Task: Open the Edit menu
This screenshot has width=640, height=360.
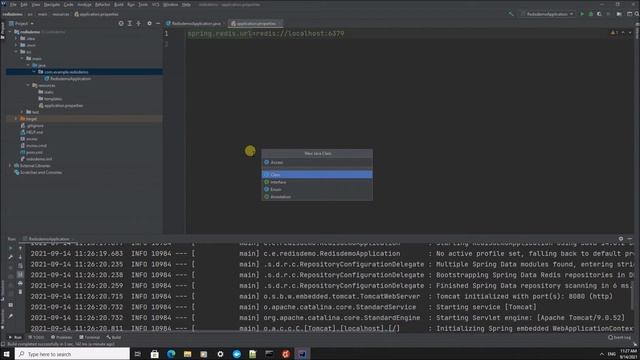Action: [24, 4]
